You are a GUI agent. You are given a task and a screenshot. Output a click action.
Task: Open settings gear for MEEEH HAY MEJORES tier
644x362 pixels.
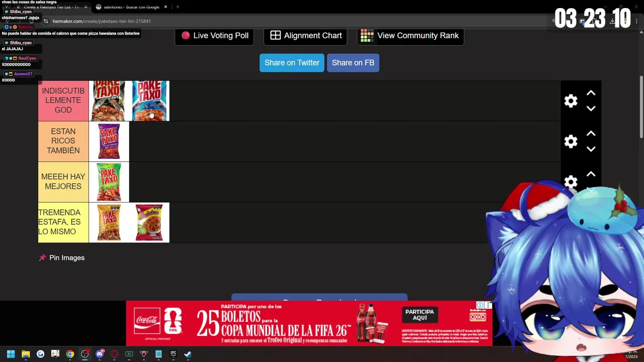571,182
